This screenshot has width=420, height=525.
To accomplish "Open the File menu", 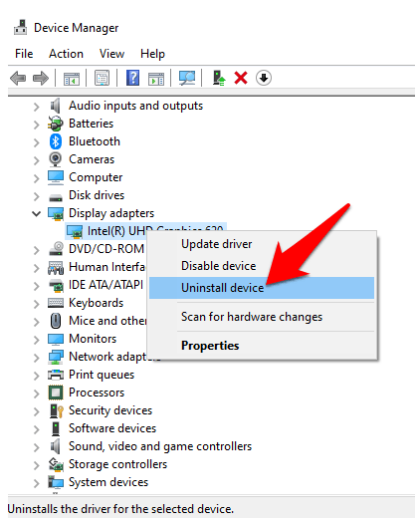I will tap(24, 54).
